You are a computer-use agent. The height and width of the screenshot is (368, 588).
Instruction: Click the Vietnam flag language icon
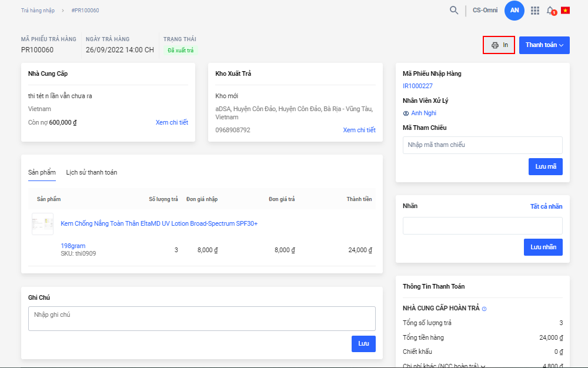[565, 10]
